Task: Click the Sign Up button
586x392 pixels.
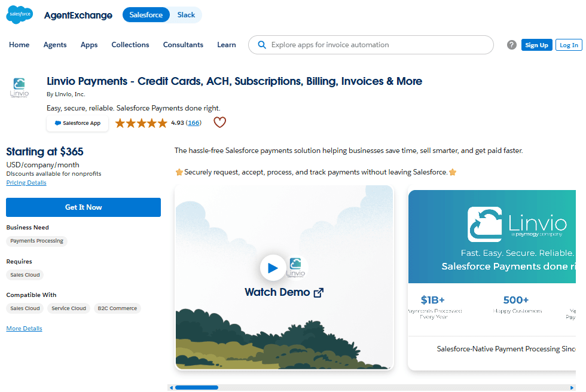Action: point(537,45)
